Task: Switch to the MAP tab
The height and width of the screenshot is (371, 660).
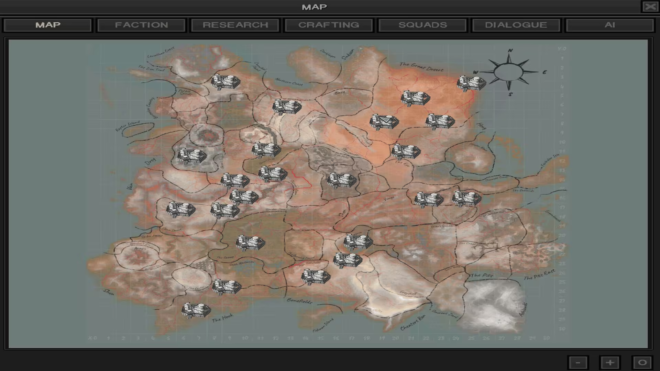Action: (48, 25)
